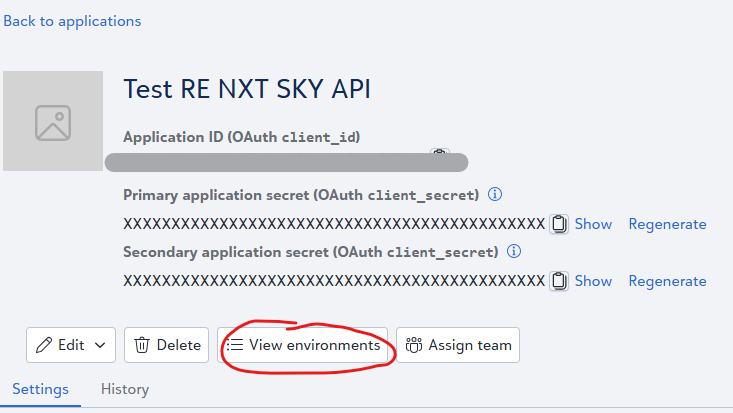The image size is (733, 413).
Task: Regenerate the secondary application secret
Action: [x=667, y=281]
